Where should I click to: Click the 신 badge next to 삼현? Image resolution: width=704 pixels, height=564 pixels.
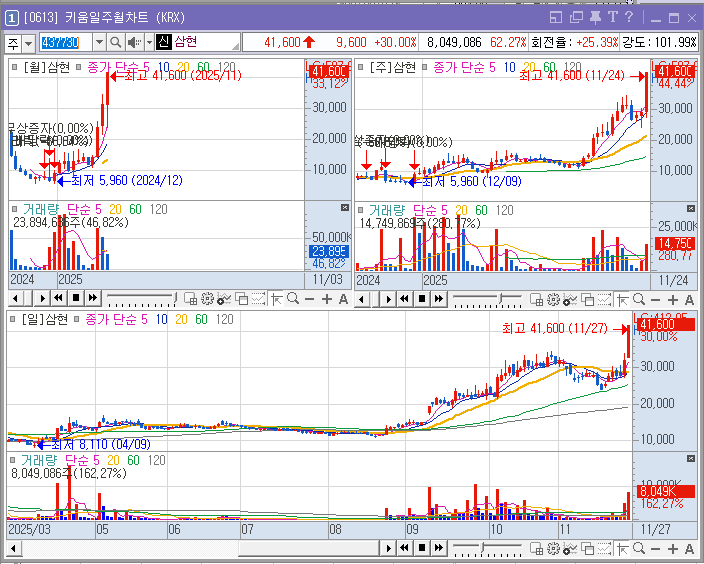point(163,42)
